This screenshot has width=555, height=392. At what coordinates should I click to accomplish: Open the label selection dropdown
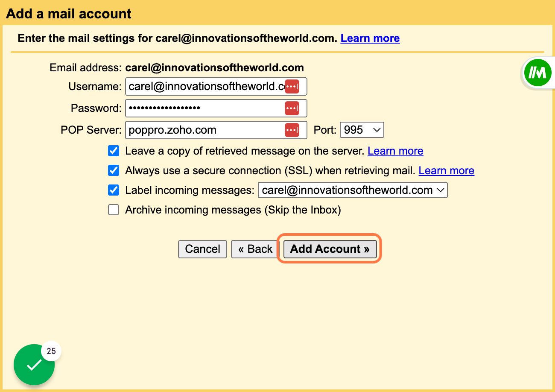click(x=353, y=190)
